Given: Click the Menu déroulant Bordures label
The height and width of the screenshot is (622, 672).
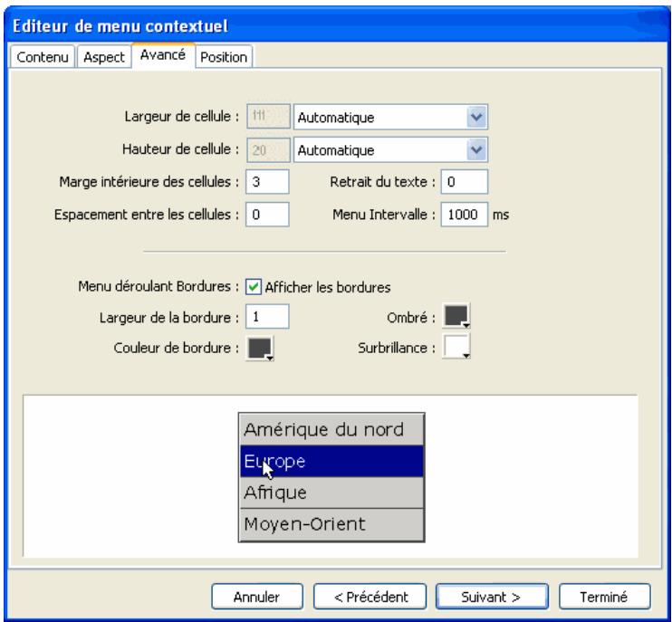Looking at the screenshot, I should click(x=158, y=286).
